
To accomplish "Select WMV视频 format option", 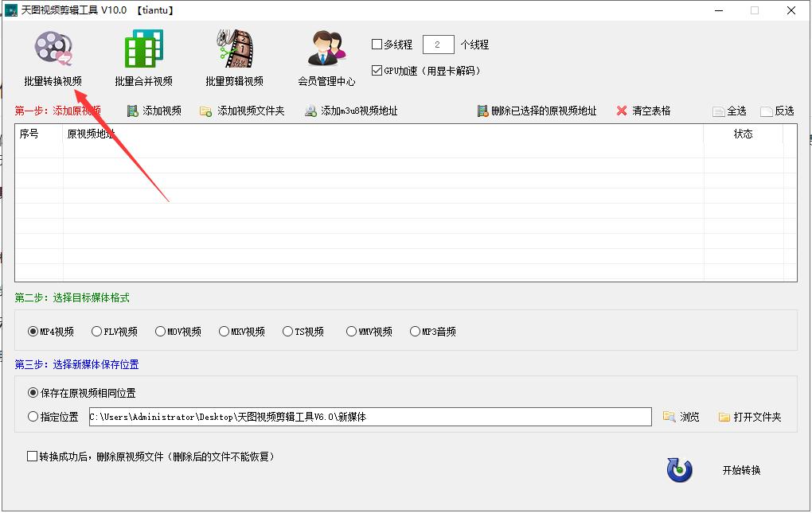I will tap(351, 332).
